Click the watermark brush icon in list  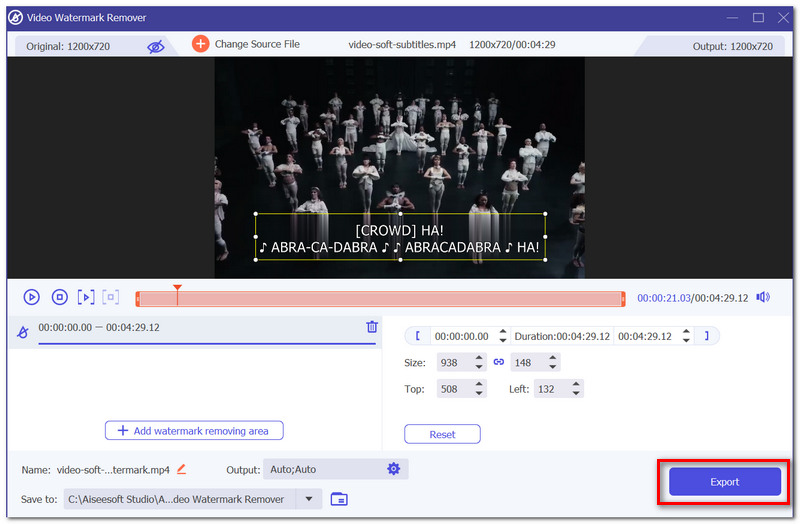click(x=23, y=332)
